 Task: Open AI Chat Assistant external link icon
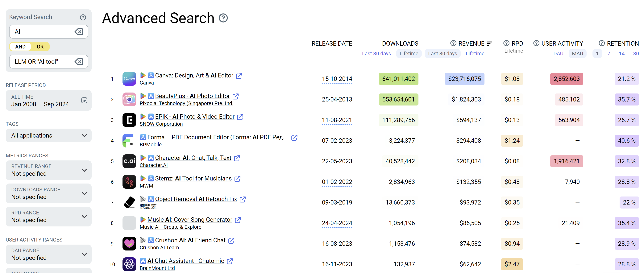[x=230, y=261]
